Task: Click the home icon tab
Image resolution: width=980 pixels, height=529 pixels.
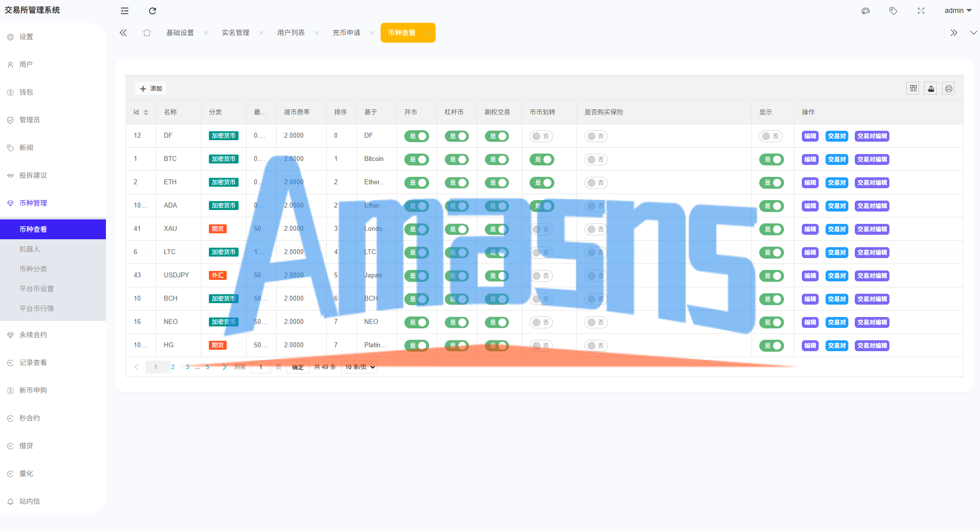Action: (x=147, y=33)
